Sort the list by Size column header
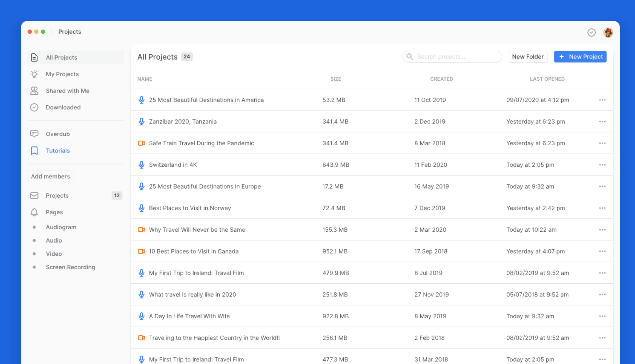The height and width of the screenshot is (364, 635). tap(335, 79)
